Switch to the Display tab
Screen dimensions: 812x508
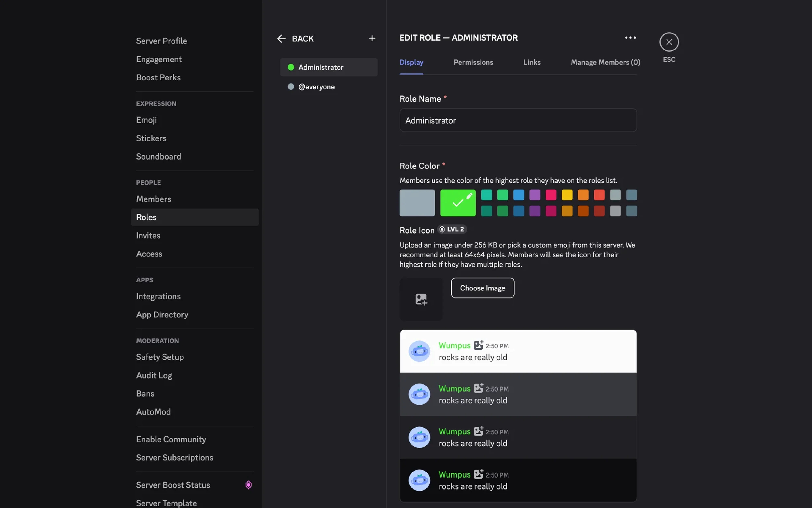coord(411,63)
